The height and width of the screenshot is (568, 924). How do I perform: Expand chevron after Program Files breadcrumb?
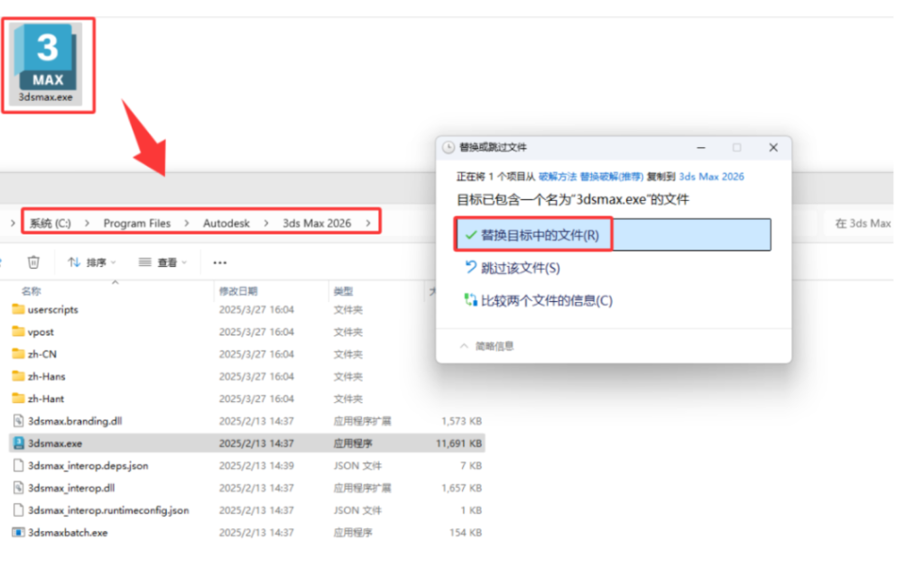click(187, 223)
